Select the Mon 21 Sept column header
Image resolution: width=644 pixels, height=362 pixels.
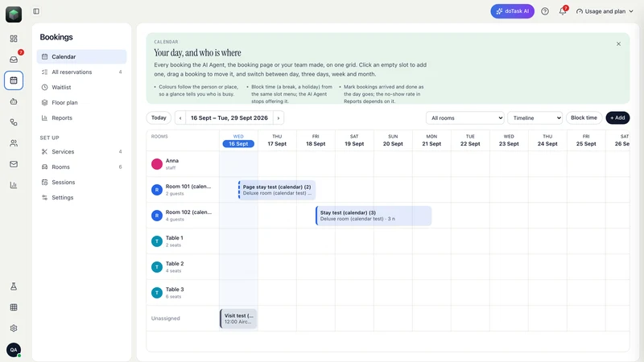click(431, 140)
